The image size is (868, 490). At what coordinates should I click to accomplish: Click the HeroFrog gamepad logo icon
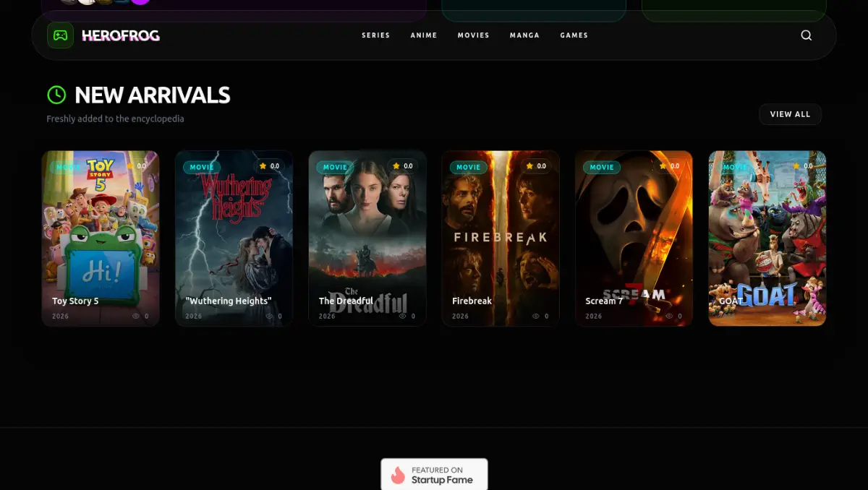[60, 35]
